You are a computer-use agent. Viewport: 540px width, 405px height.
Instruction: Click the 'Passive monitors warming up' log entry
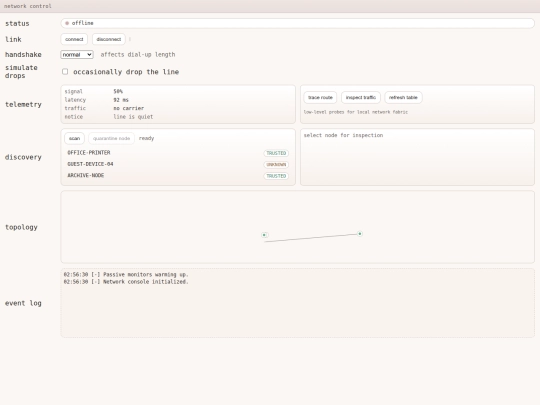pos(126,274)
